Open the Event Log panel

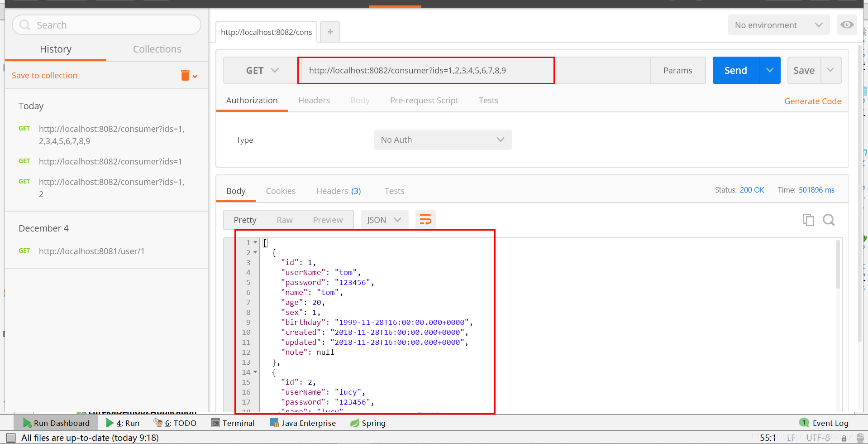[824, 423]
